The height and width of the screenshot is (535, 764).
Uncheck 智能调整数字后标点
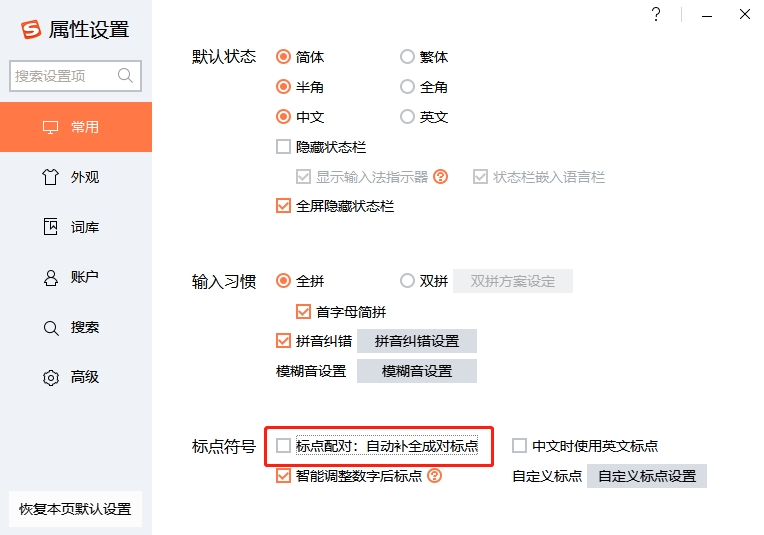(x=284, y=476)
